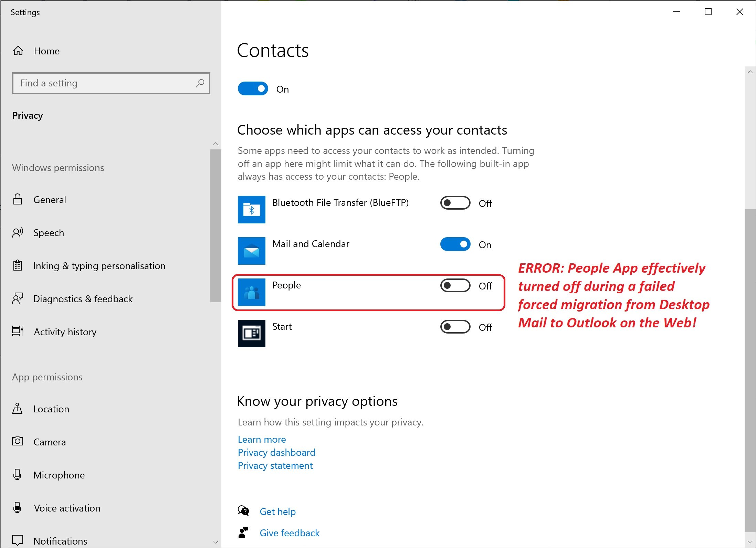
Task: Open Diagnostics & feedback settings
Action: tap(83, 299)
